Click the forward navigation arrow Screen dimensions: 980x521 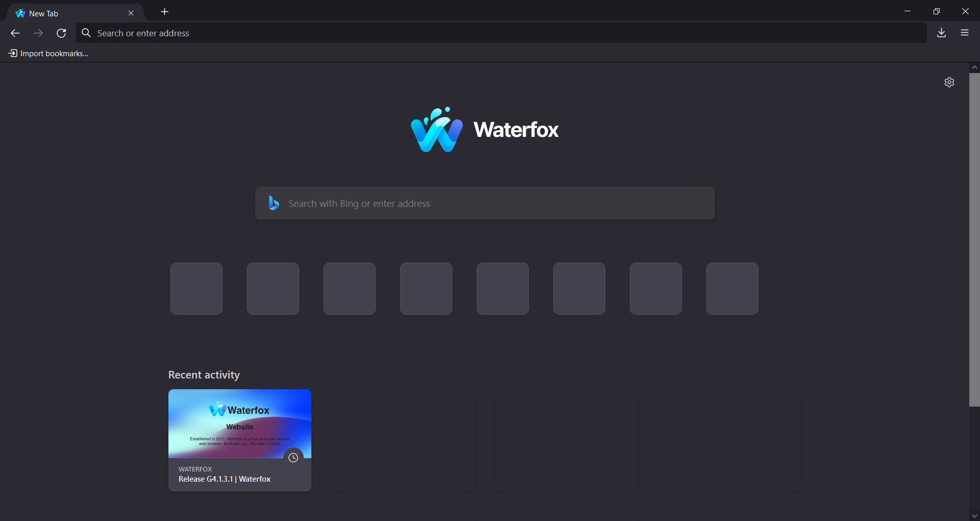[38, 33]
